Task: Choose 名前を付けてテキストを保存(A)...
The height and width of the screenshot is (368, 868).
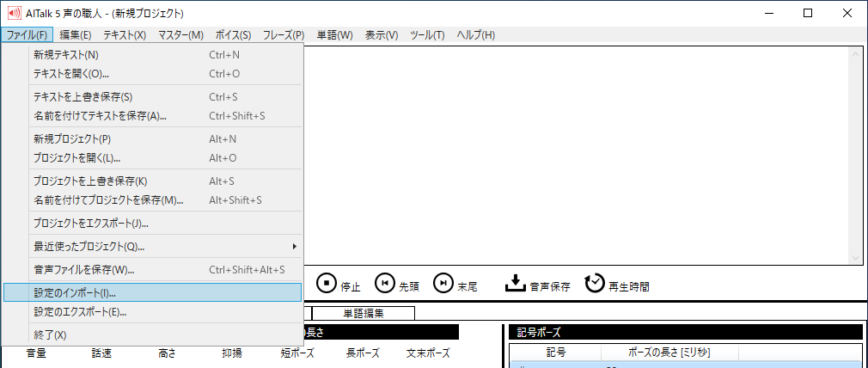Action: [x=152, y=116]
